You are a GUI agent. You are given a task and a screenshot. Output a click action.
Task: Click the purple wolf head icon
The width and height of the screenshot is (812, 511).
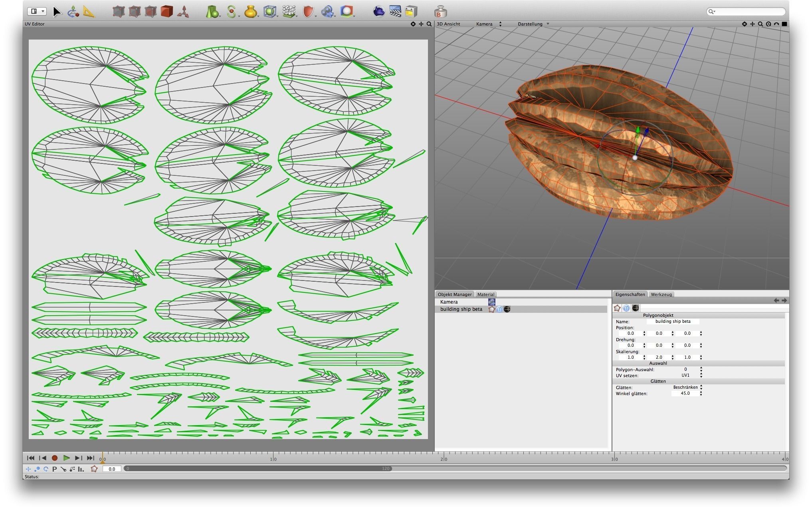(x=378, y=11)
